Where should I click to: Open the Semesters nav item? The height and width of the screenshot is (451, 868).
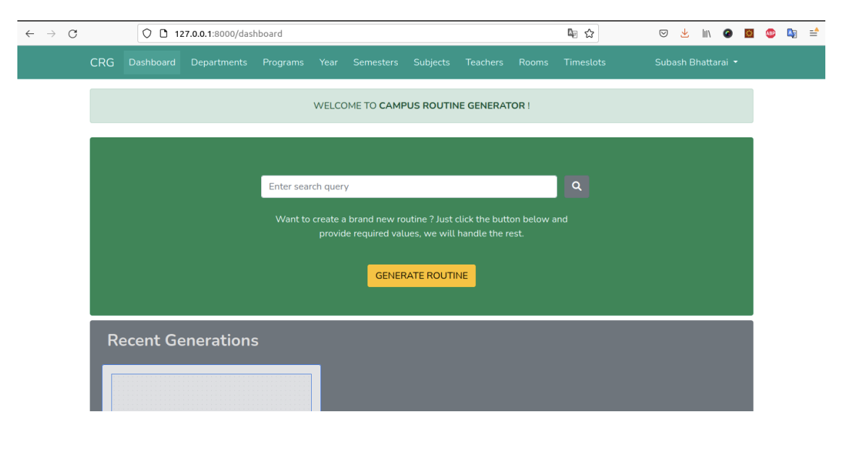pos(375,62)
